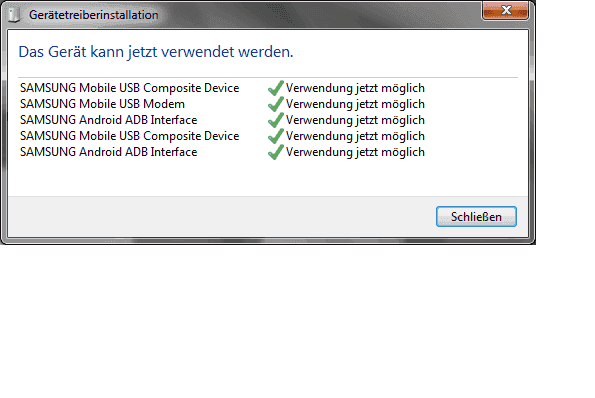
Task: Select the first SAMSUNG Android ADB Interface entry
Action: 109,120
